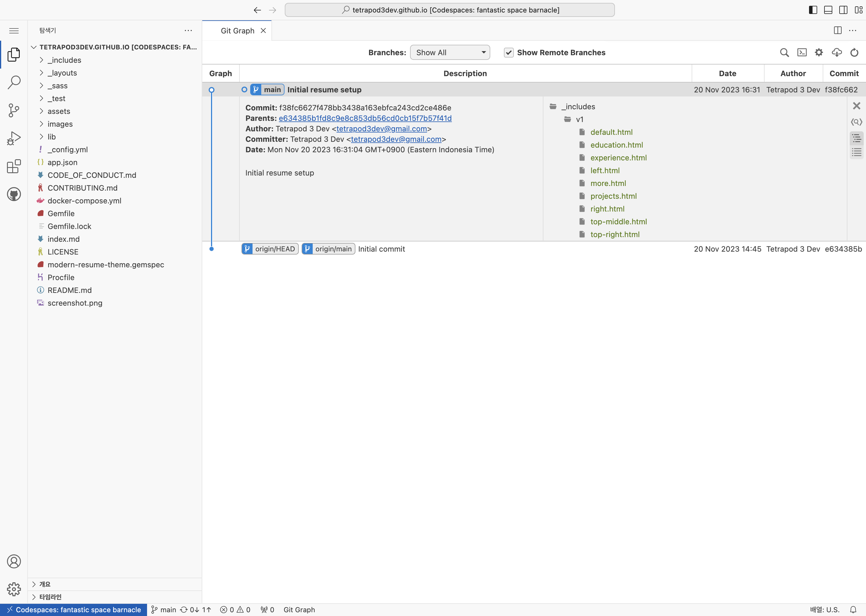Select the Initial commit row
The height and width of the screenshot is (616, 866).
coord(534,249)
